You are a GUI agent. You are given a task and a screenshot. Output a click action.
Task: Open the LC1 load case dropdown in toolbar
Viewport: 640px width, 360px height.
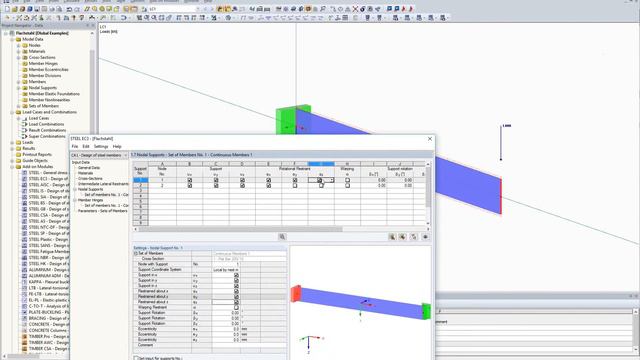[198, 9]
